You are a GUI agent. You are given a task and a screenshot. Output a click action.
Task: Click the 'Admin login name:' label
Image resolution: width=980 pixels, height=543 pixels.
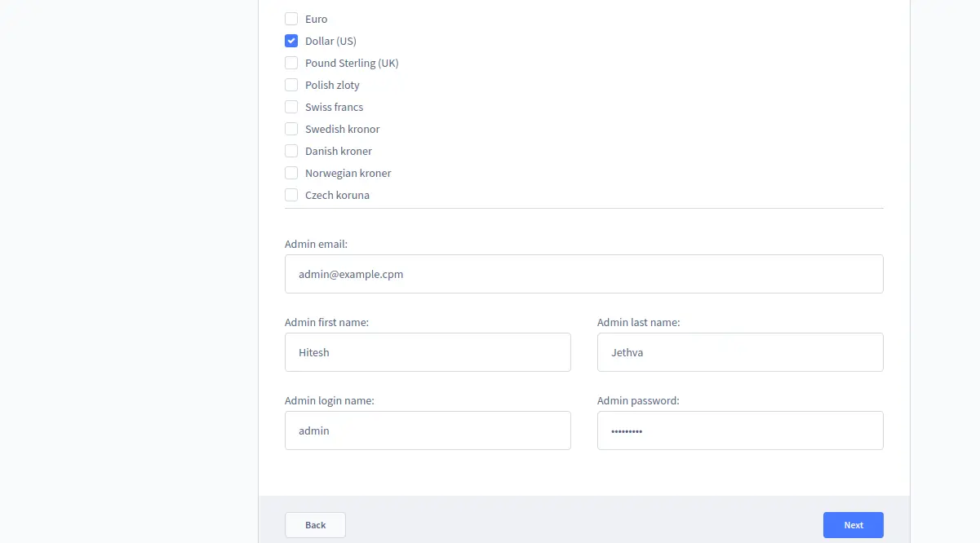(x=330, y=400)
